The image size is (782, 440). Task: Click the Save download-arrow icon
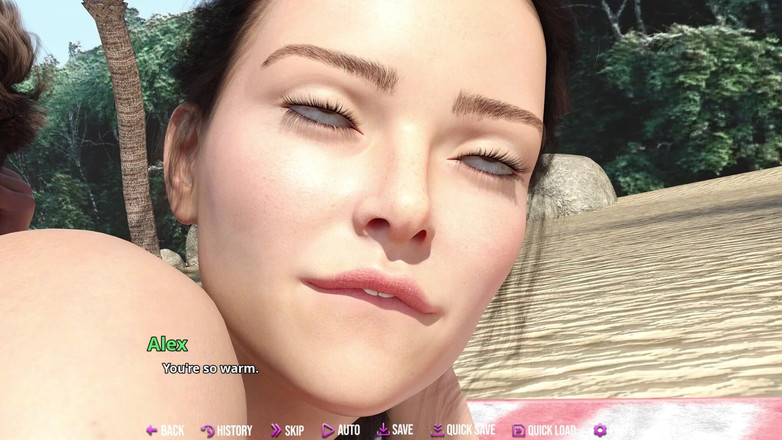click(x=382, y=430)
